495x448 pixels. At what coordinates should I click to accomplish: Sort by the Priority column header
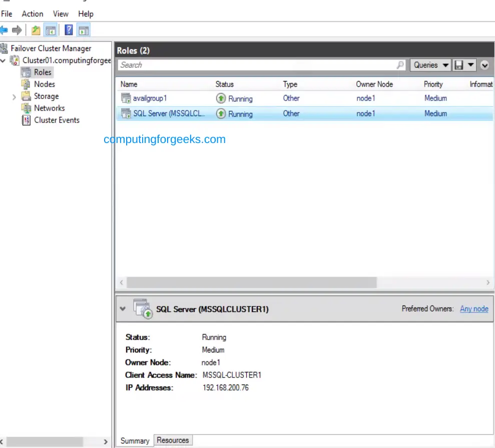(433, 84)
